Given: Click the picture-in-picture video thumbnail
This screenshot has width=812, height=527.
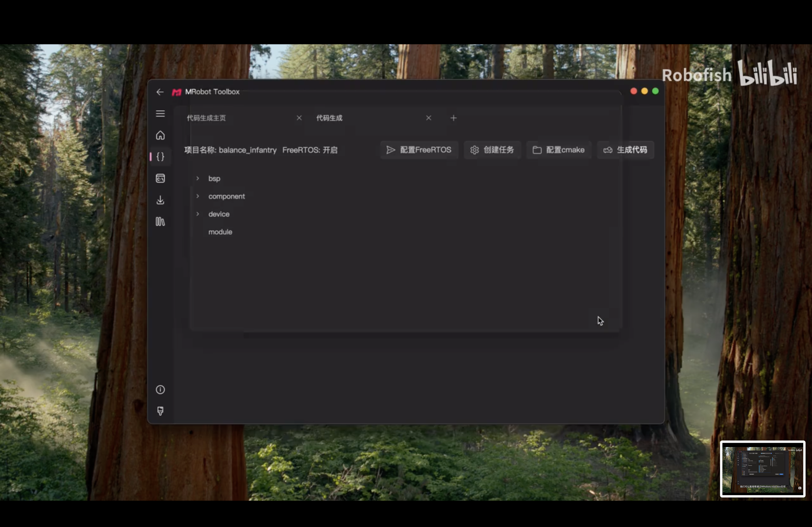Looking at the screenshot, I should [x=763, y=469].
